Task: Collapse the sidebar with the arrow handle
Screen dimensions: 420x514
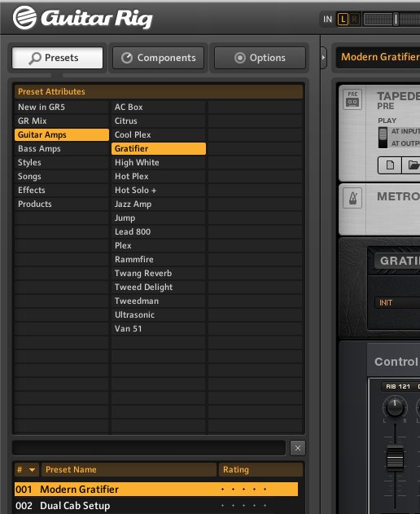Action: click(x=323, y=58)
